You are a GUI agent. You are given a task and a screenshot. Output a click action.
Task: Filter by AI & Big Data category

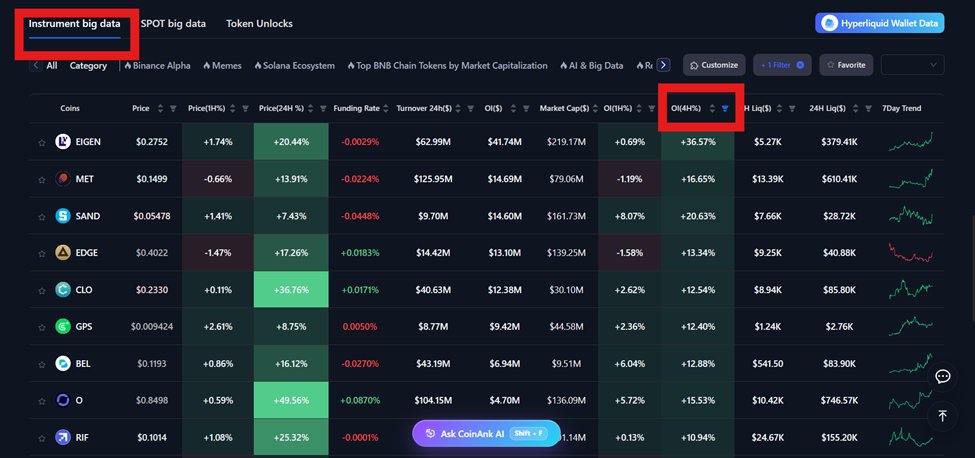pyautogui.click(x=591, y=65)
